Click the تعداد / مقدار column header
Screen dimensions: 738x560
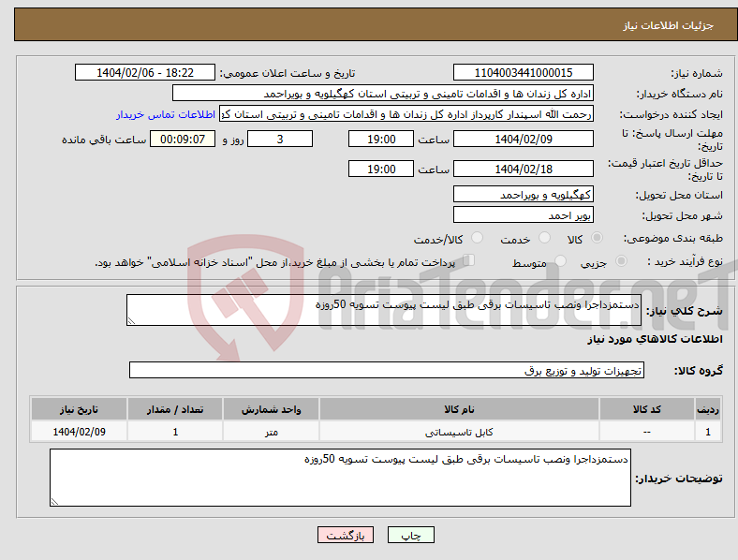click(x=175, y=409)
